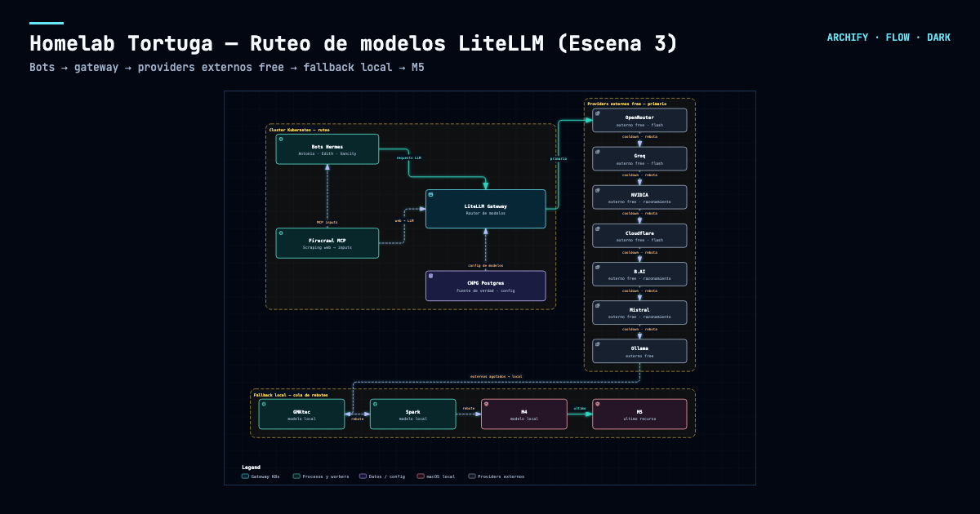Click the shield icon in M5 node
Image resolution: width=980 pixels, height=514 pixels.
[598, 404]
